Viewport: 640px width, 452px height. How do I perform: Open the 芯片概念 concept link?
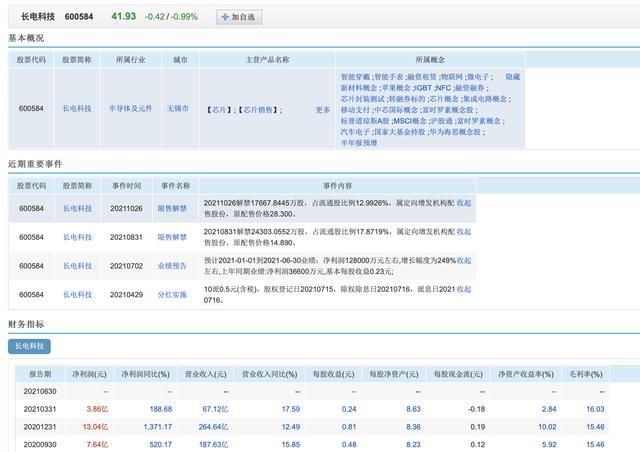(444, 98)
